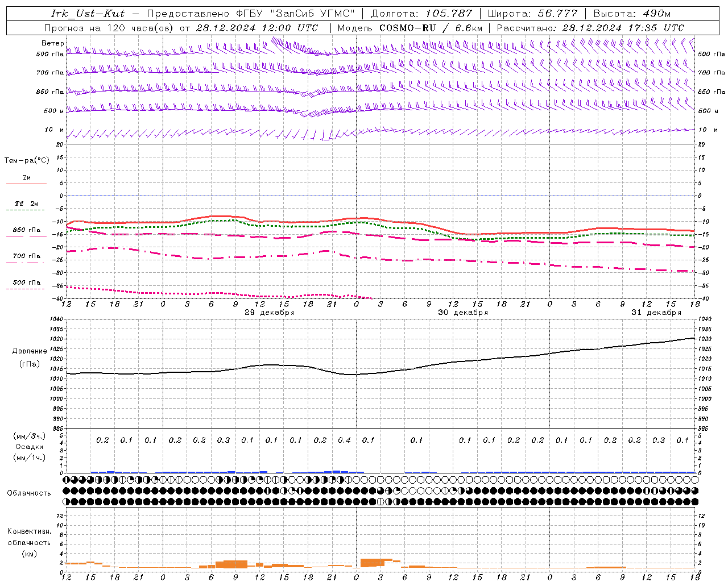The height and width of the screenshot is (582, 728).
Task: Click the Конвективн. label of the convective panel
Action: (x=30, y=531)
